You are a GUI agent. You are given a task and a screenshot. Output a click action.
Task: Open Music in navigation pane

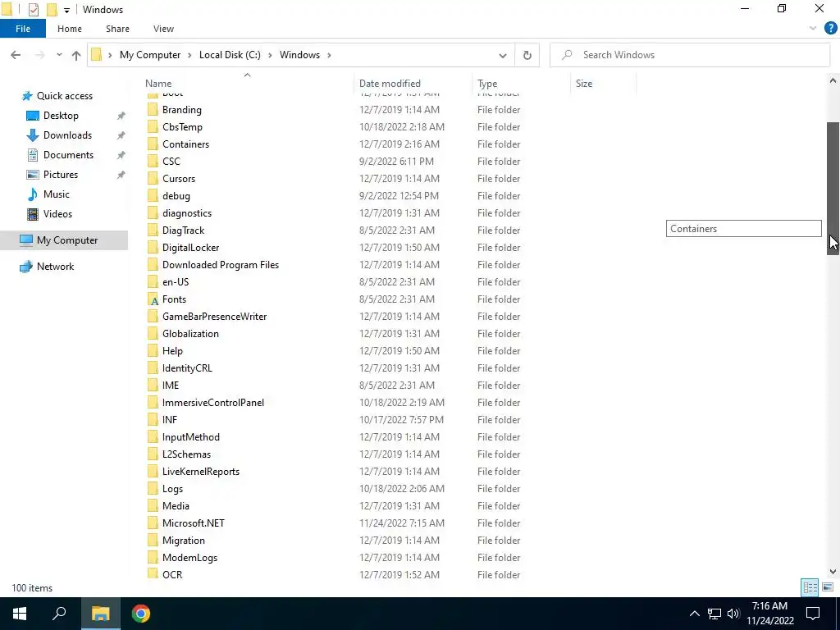(x=57, y=194)
